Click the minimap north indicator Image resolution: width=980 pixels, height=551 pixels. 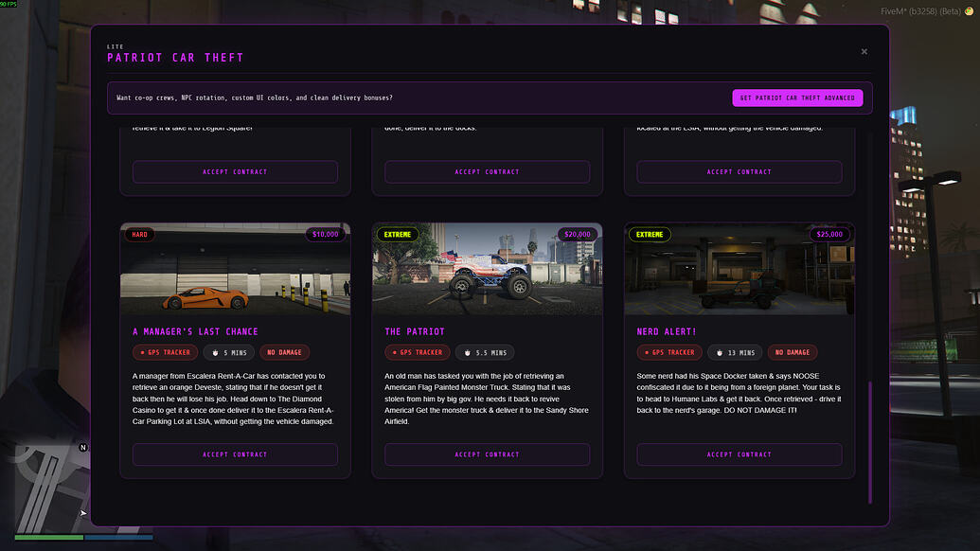tap(83, 447)
